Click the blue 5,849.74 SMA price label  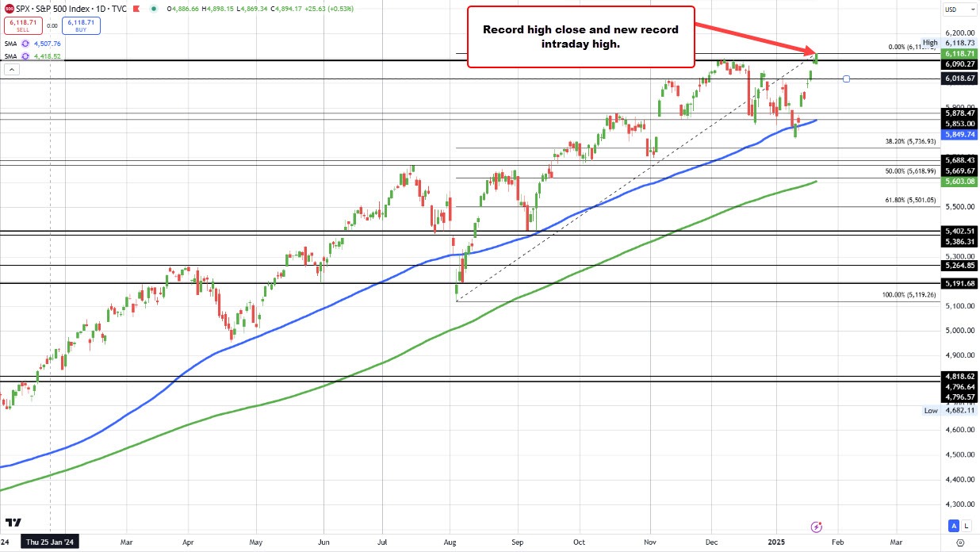click(959, 134)
